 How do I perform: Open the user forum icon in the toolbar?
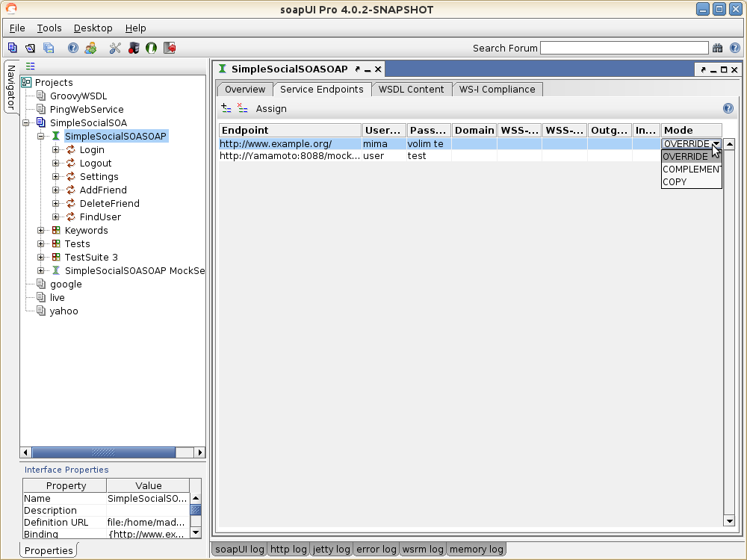91,47
